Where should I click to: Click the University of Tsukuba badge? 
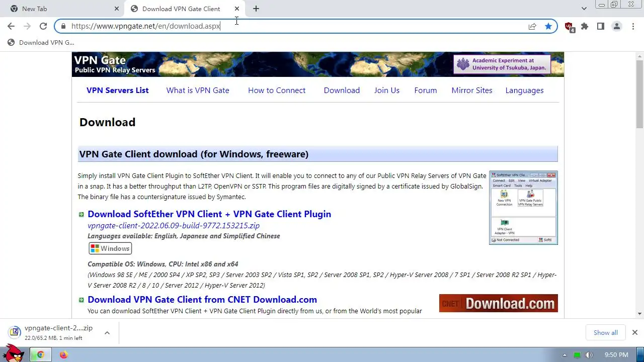pos(502,64)
